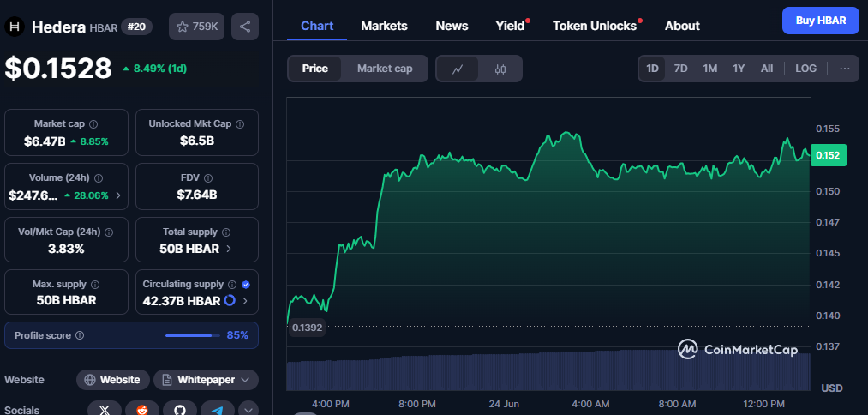Click the $0.1528 price text
Viewport: 868px width, 415px height.
pos(58,69)
